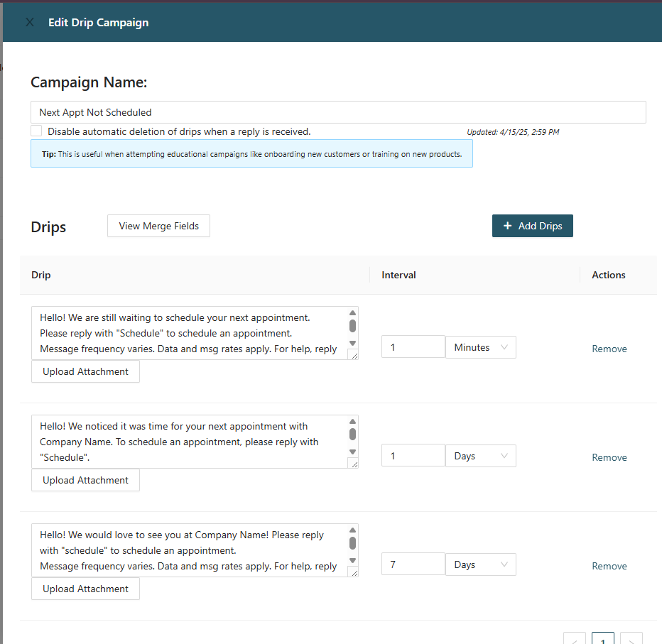
Task: Remove the second drip about Company Name
Action: point(609,457)
